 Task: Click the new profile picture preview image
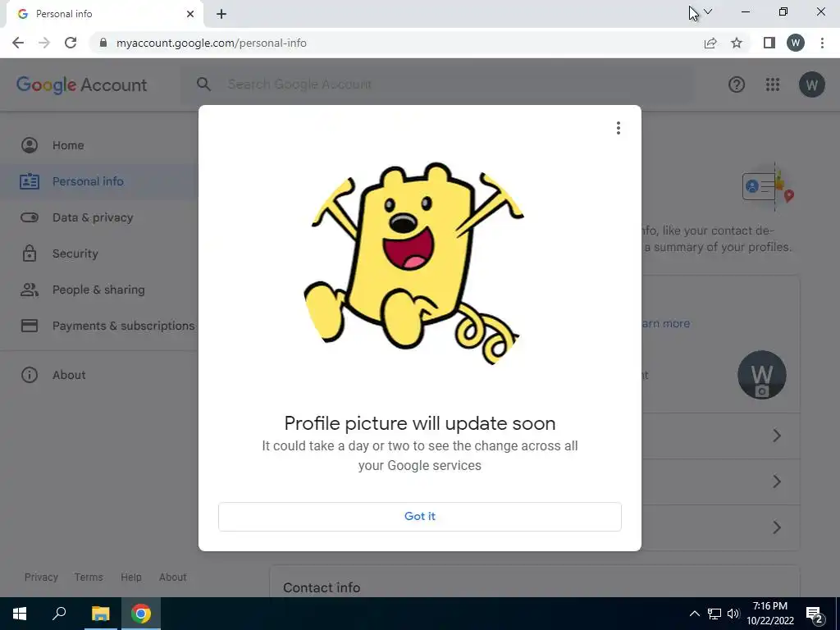coord(414,262)
